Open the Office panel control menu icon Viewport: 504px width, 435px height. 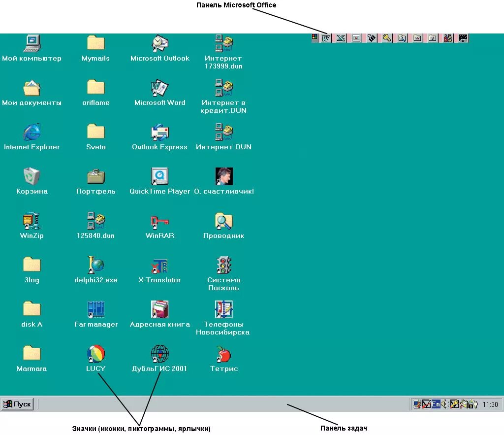pyautogui.click(x=315, y=37)
